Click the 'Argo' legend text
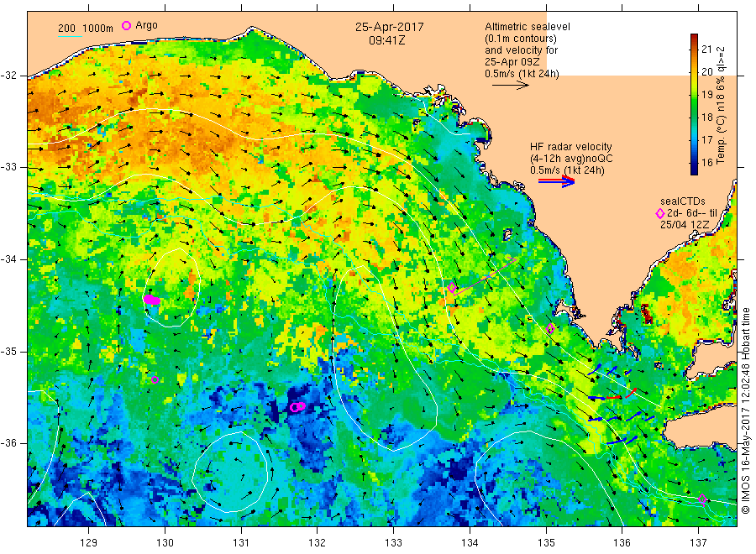Viewport: 756px width, 554px height. tap(146, 25)
